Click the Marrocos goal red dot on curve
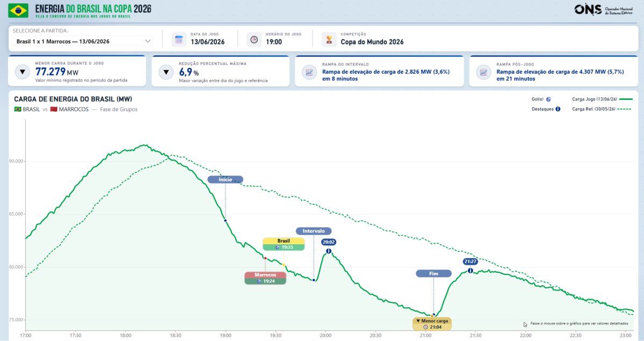 pos(265,258)
